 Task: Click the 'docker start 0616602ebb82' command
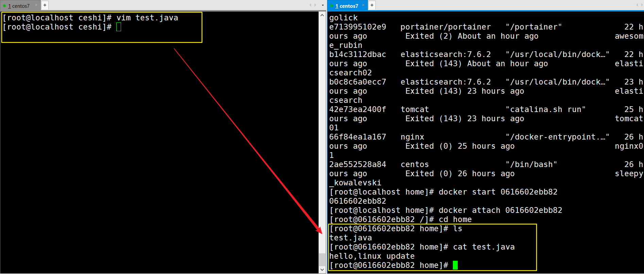pos(498,192)
